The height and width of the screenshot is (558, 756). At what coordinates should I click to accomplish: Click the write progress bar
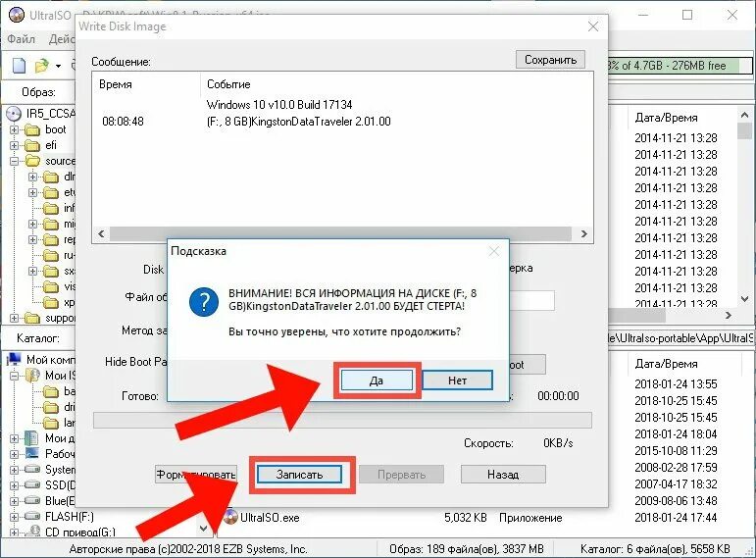342,420
